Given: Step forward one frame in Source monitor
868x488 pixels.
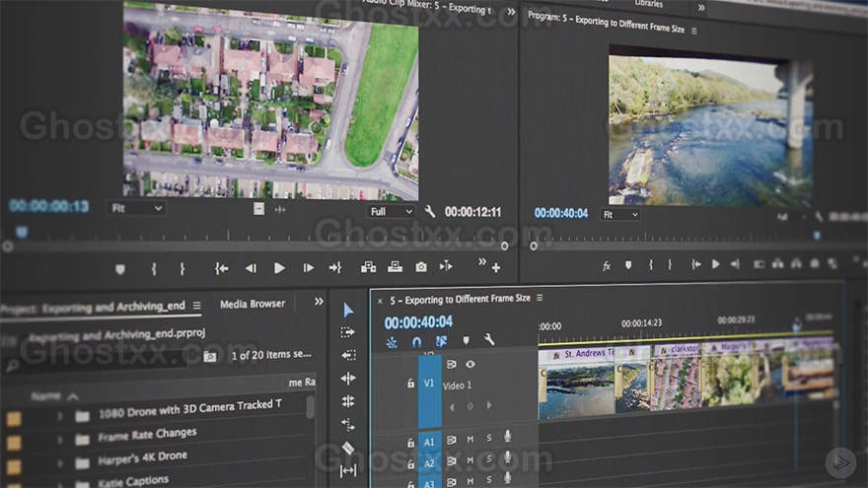Looking at the screenshot, I should (x=309, y=268).
